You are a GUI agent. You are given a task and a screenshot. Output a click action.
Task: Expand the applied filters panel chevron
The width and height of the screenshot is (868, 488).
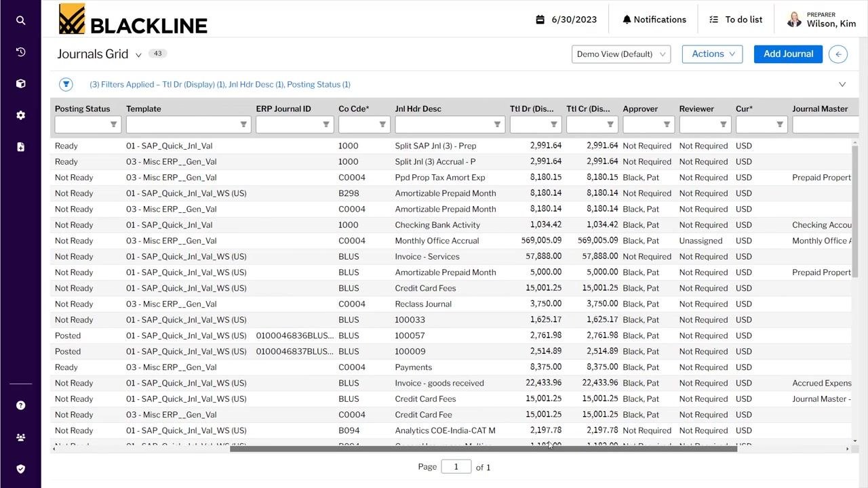pos(842,85)
